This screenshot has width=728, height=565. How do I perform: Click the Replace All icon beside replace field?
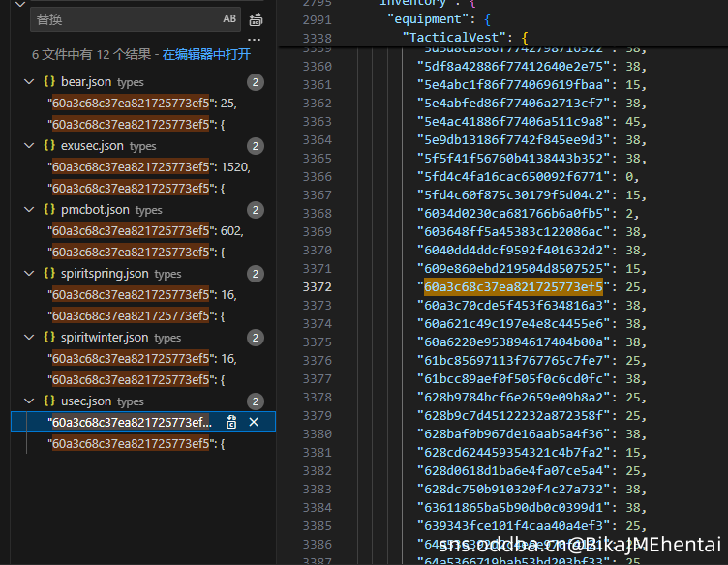point(256,19)
